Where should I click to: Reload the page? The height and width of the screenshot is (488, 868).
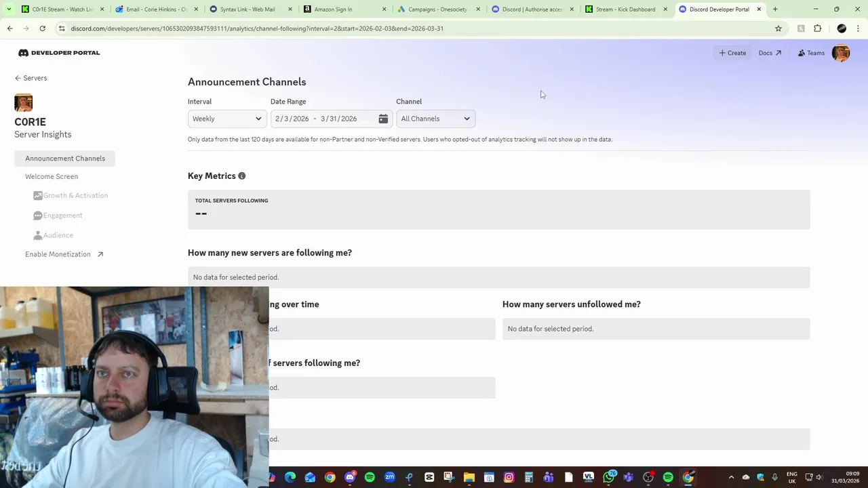coord(42,28)
